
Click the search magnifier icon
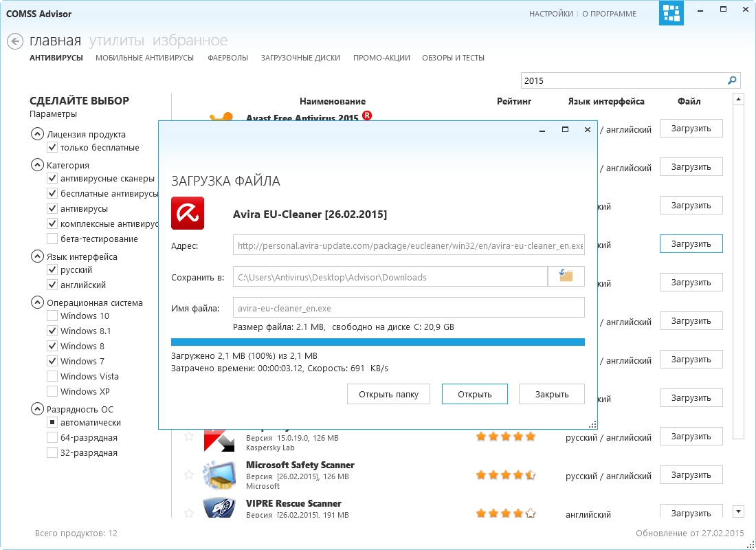tap(732, 80)
